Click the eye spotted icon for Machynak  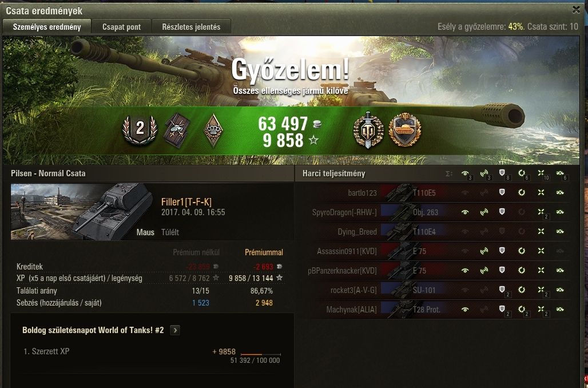pos(465,309)
